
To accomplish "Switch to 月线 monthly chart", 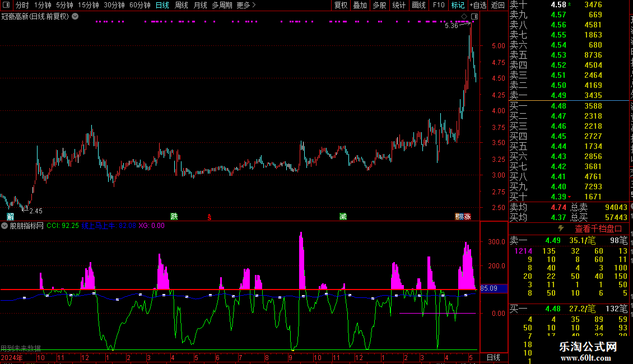I will [200, 5].
